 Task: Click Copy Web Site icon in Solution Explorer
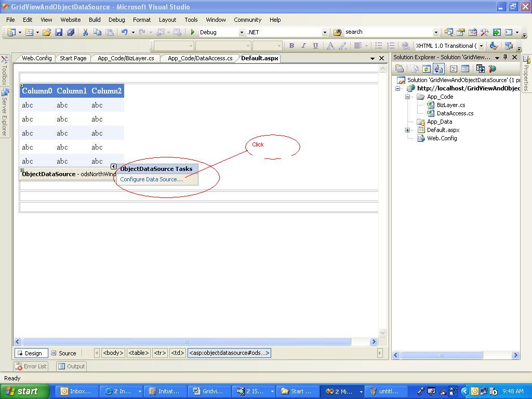tap(480, 69)
